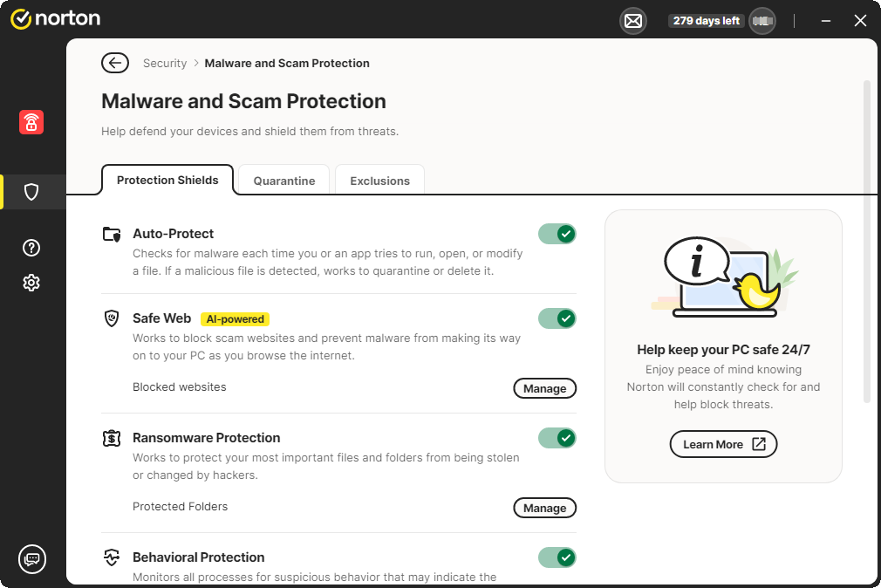This screenshot has width=881, height=588.
Task: Manage Protected Folders
Action: click(545, 509)
